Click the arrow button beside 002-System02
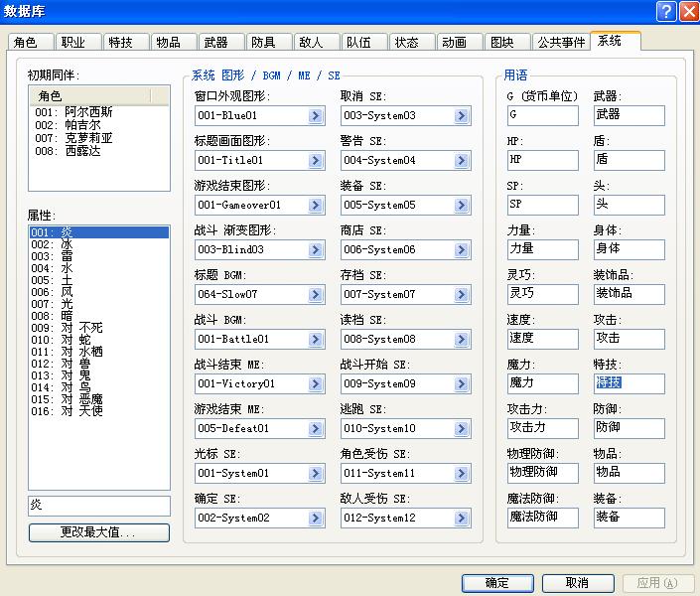The width and height of the screenshot is (700, 596). pyautogui.click(x=315, y=518)
